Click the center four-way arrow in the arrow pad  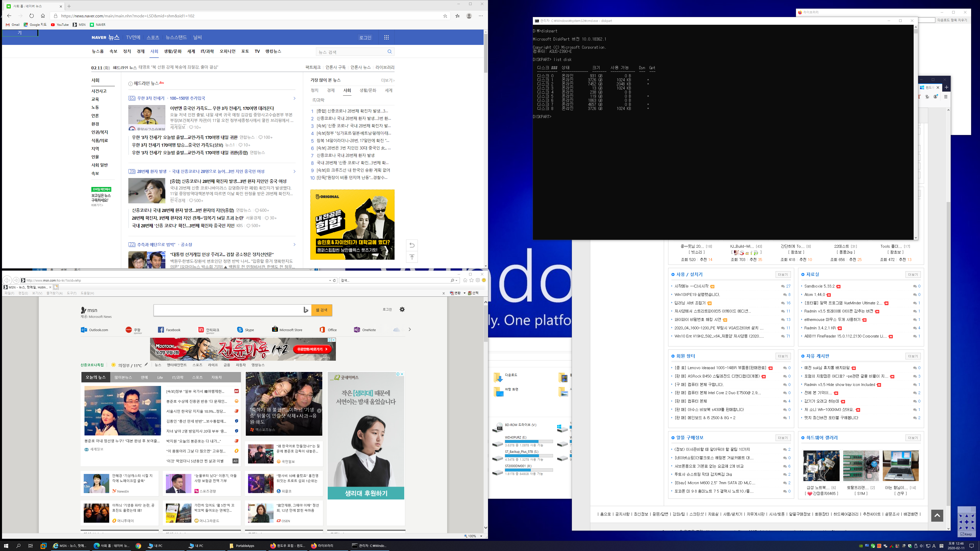click(967, 522)
